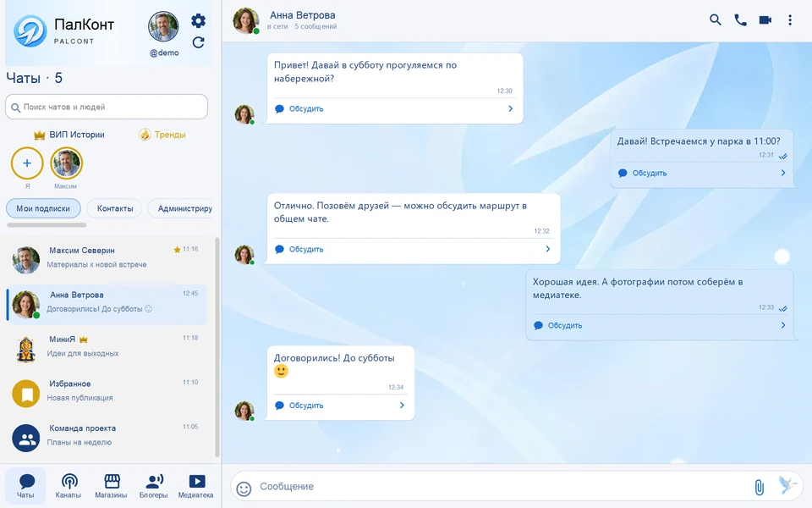Start a video call from chat header
812x508 pixels.
[765, 19]
